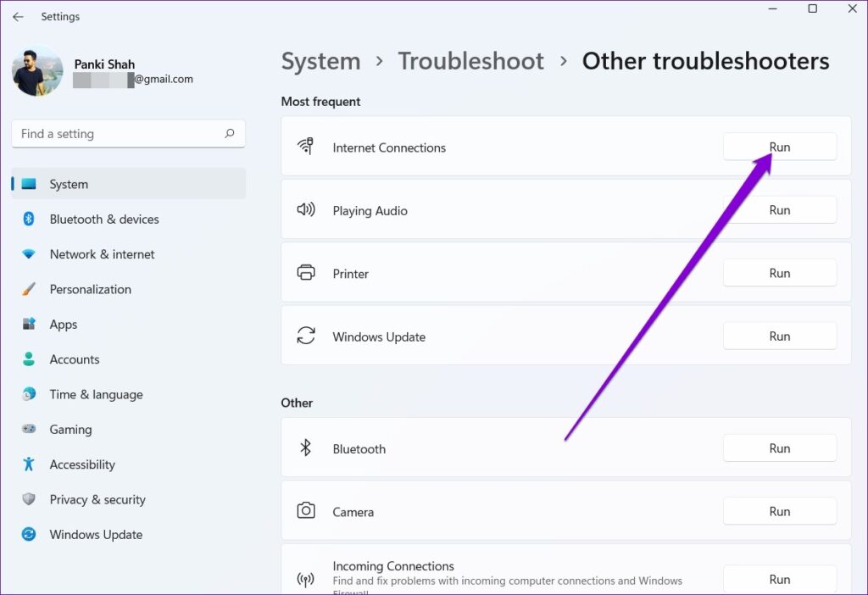This screenshot has height=595, width=868.
Task: Open Personalization from the sidebar
Action: point(91,289)
